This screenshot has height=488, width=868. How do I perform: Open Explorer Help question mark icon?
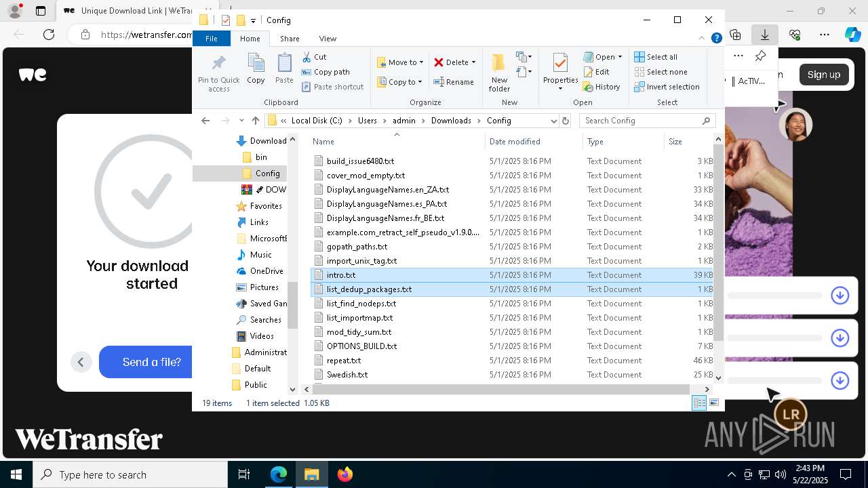coord(716,39)
